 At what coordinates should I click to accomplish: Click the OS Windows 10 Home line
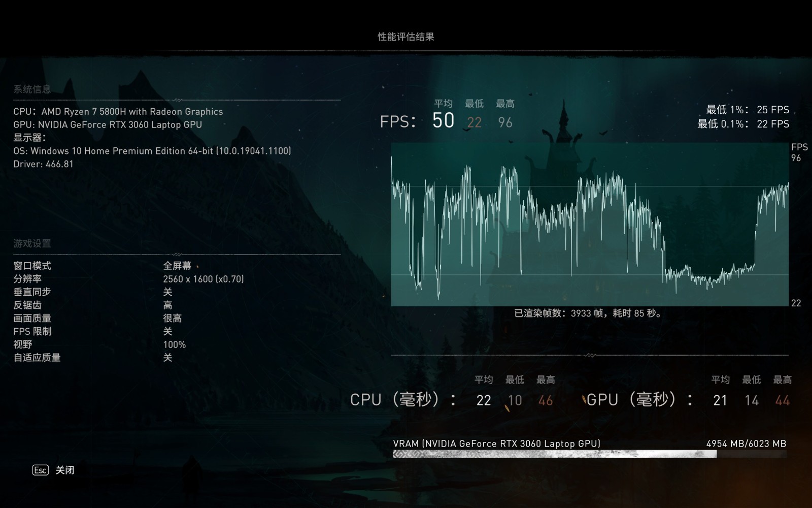(x=152, y=151)
